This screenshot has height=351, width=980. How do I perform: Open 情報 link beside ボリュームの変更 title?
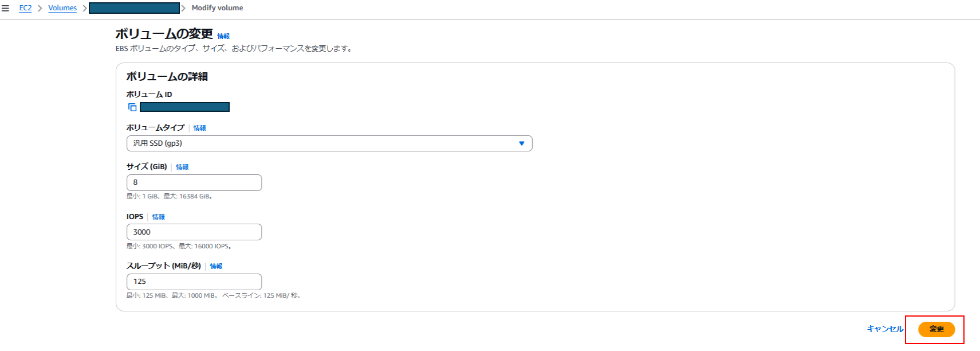click(223, 36)
